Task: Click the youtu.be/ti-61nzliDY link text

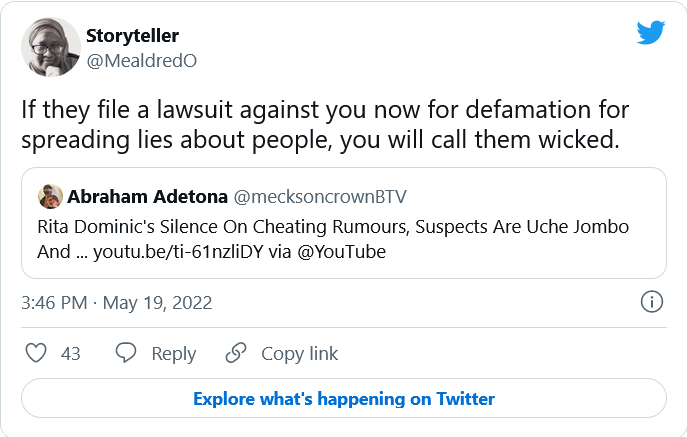Action: click(x=175, y=252)
